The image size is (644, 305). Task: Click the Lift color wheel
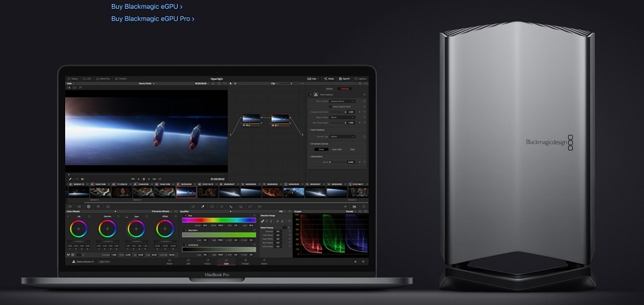[78, 229]
